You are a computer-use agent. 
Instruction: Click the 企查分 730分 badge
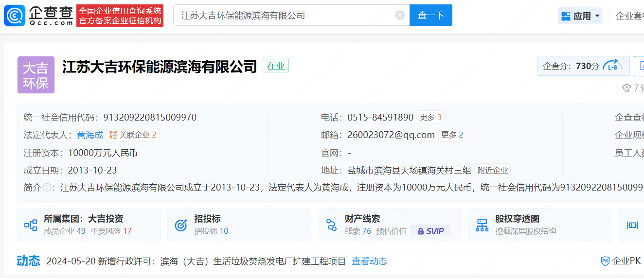(x=583, y=66)
